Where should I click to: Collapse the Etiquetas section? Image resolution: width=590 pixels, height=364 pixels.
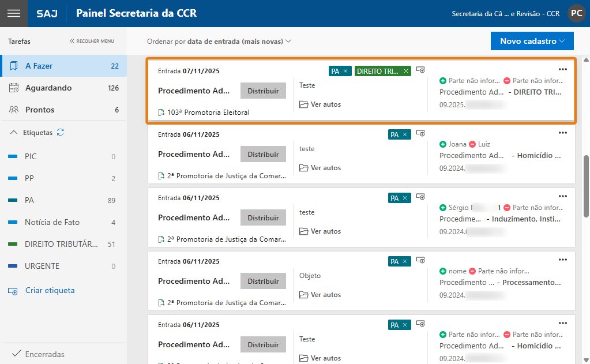[x=14, y=133]
